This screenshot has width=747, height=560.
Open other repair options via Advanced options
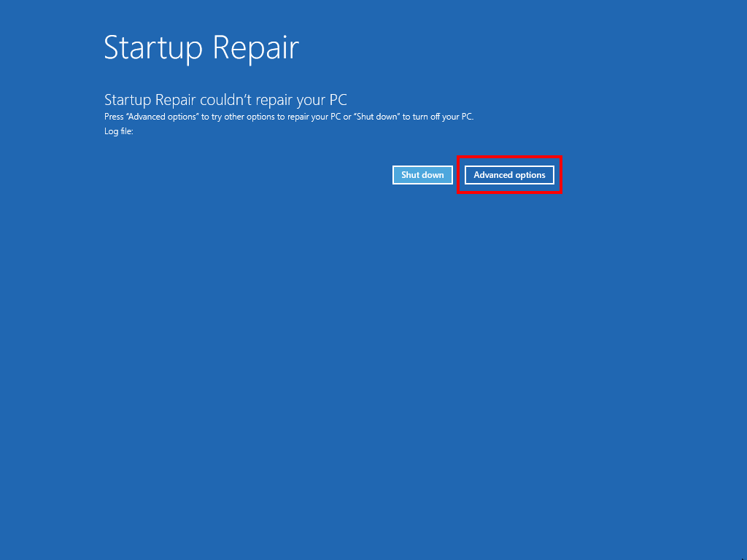click(x=509, y=175)
